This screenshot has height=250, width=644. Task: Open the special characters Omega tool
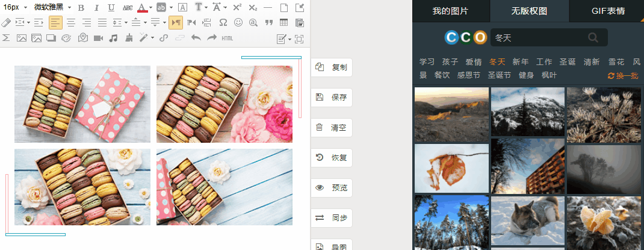[x=223, y=23]
